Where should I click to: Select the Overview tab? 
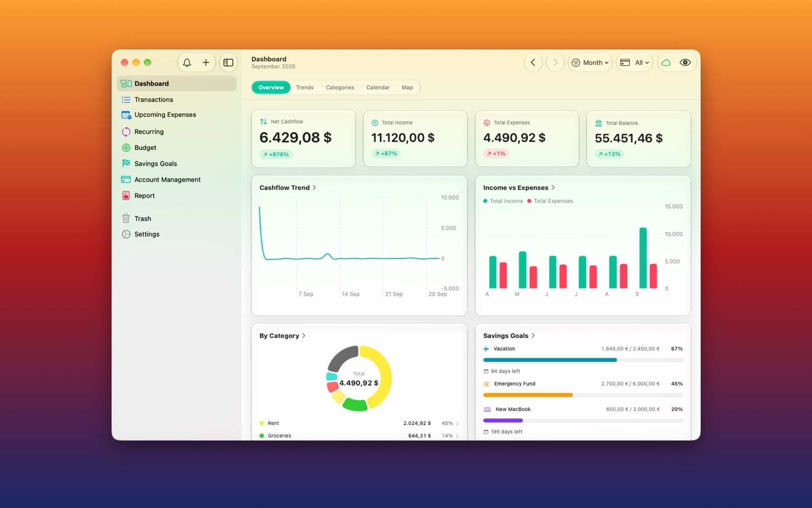point(271,87)
